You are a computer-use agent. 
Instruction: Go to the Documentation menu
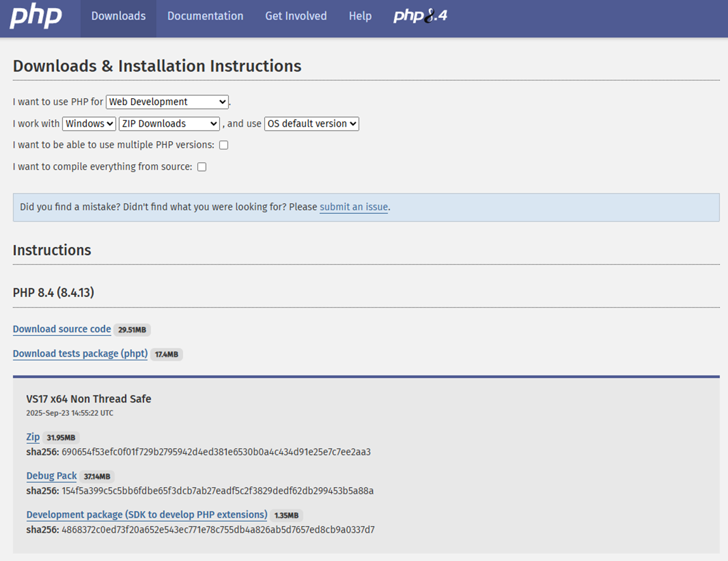click(x=205, y=16)
